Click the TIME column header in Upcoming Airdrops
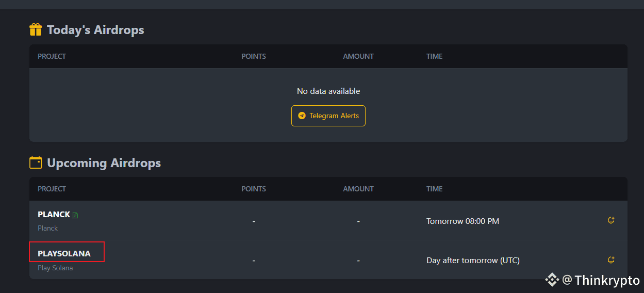This screenshot has height=293, width=644. [434, 189]
